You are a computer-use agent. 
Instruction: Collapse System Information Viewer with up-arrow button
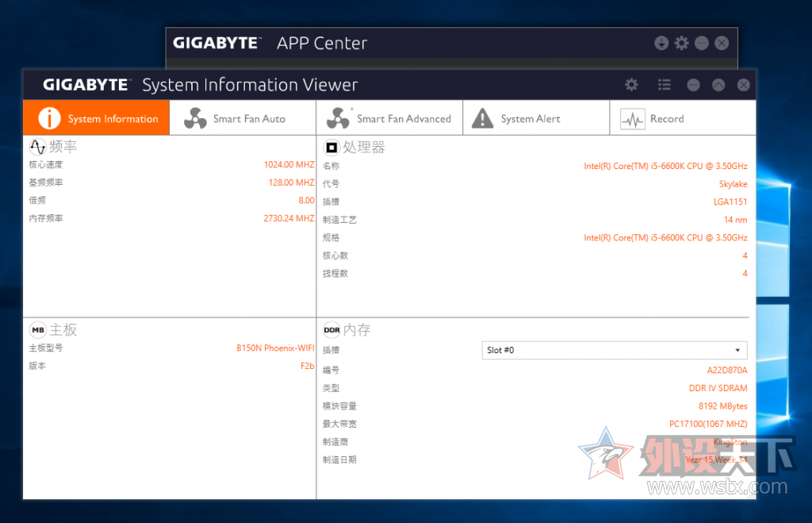point(718,84)
